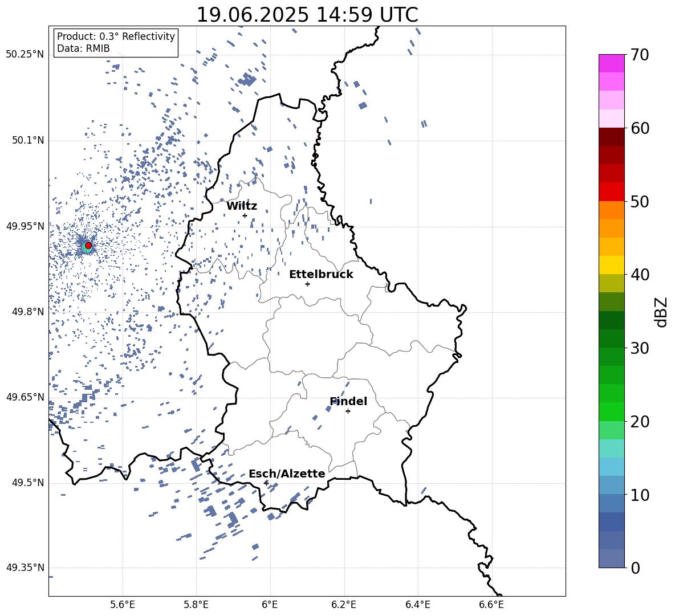Click the 5.6°E longitude label
Image resolution: width=675 pixels, height=616 pixels.
[123, 605]
